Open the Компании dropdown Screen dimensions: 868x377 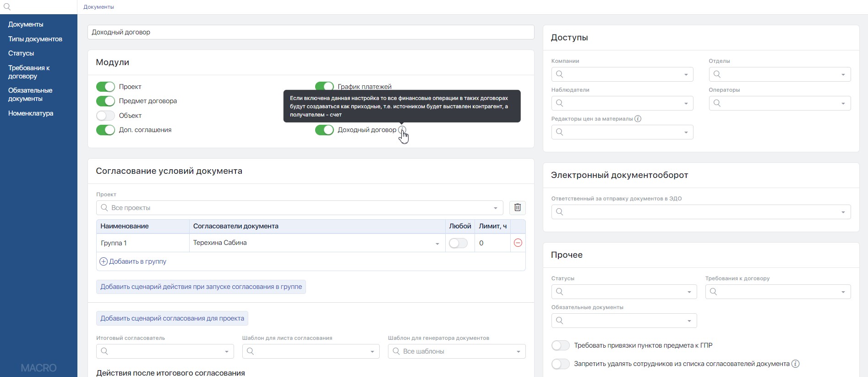tap(622, 74)
